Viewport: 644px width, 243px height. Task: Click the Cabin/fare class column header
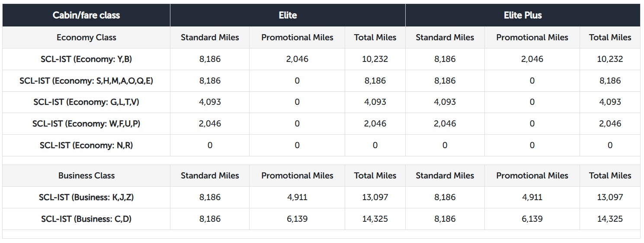click(x=87, y=15)
